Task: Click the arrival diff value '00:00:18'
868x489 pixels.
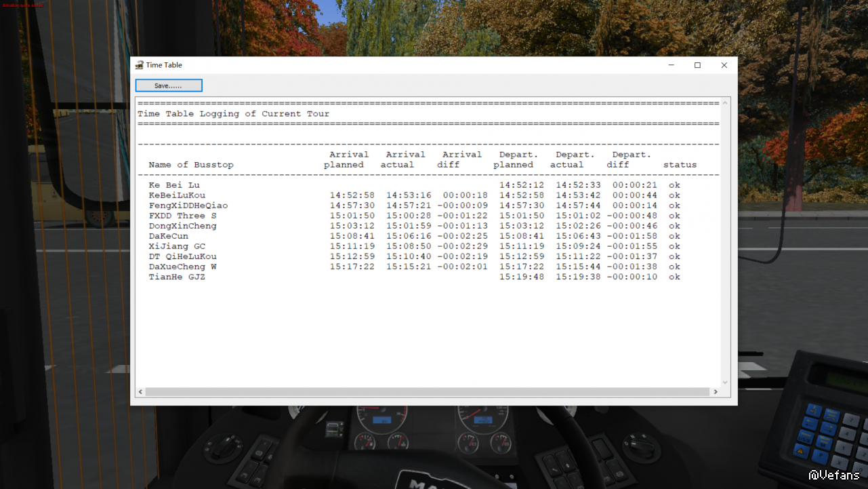Action: [x=466, y=195]
